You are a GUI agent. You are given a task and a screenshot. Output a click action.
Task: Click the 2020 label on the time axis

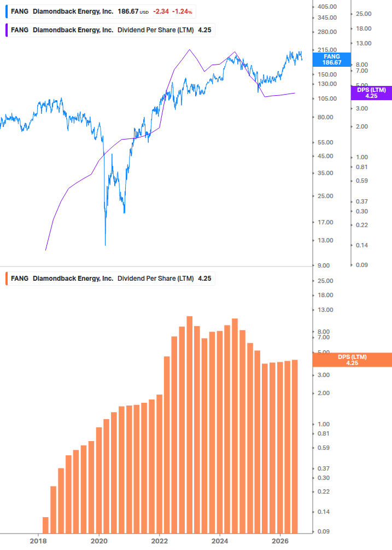pyautogui.click(x=99, y=541)
